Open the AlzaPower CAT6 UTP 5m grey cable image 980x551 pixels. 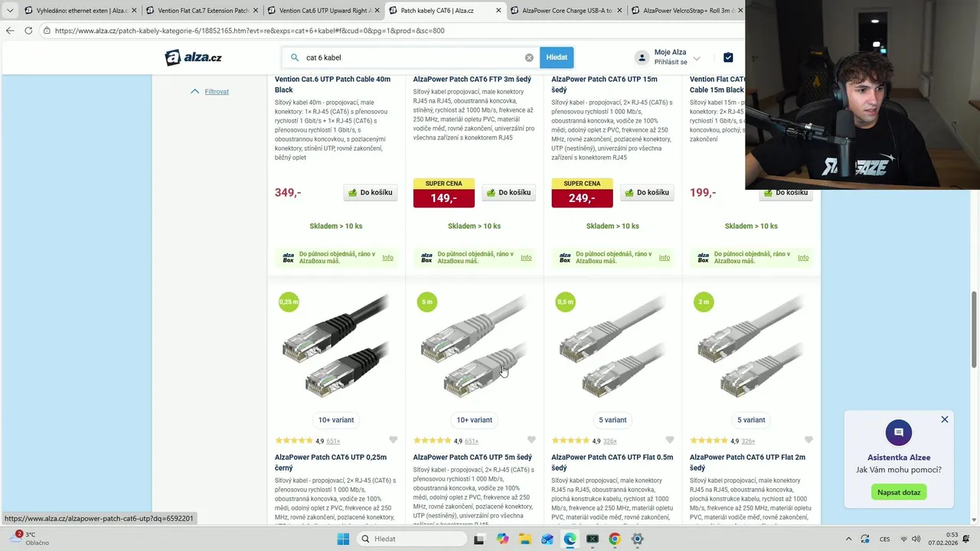(x=475, y=346)
